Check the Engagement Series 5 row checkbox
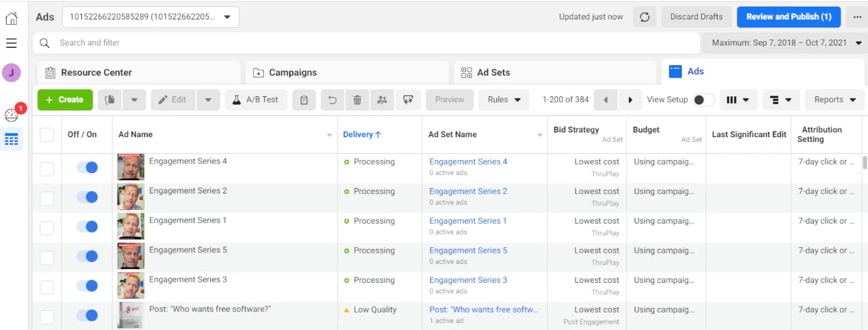The width and height of the screenshot is (868, 330). point(47,258)
